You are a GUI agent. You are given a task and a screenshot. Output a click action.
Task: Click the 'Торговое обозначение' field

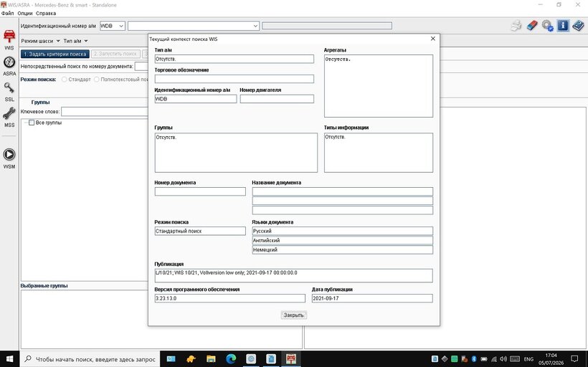[234, 79]
